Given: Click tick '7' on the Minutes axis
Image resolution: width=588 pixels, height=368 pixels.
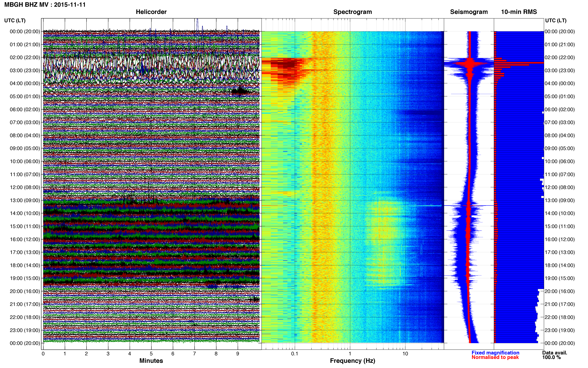Looking at the screenshot, I should pos(195,354).
